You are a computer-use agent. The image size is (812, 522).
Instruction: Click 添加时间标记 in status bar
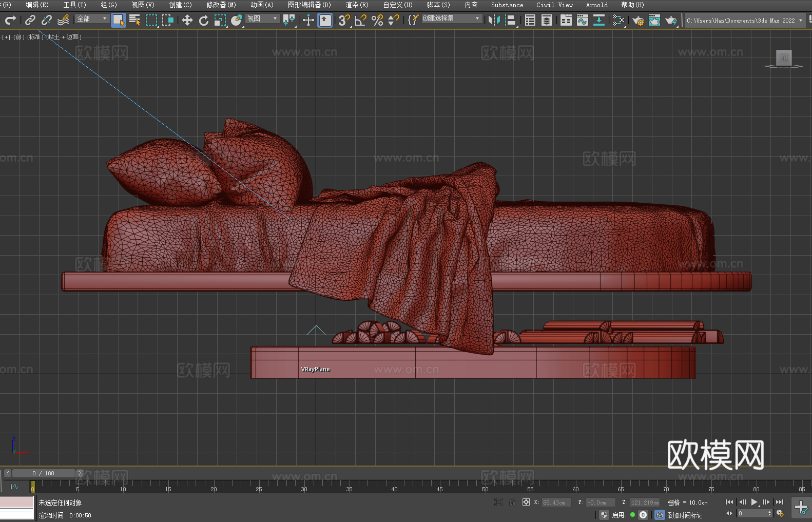(684, 515)
